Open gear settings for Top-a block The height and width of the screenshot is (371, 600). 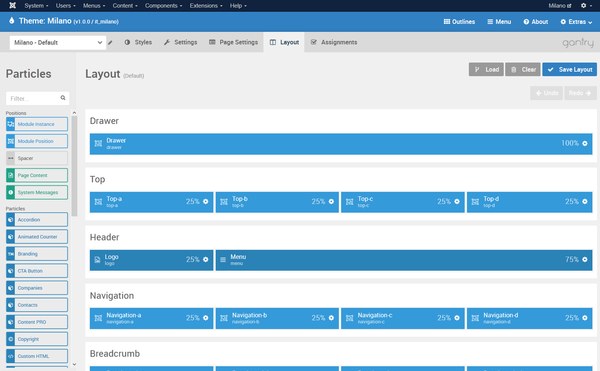pyautogui.click(x=205, y=202)
